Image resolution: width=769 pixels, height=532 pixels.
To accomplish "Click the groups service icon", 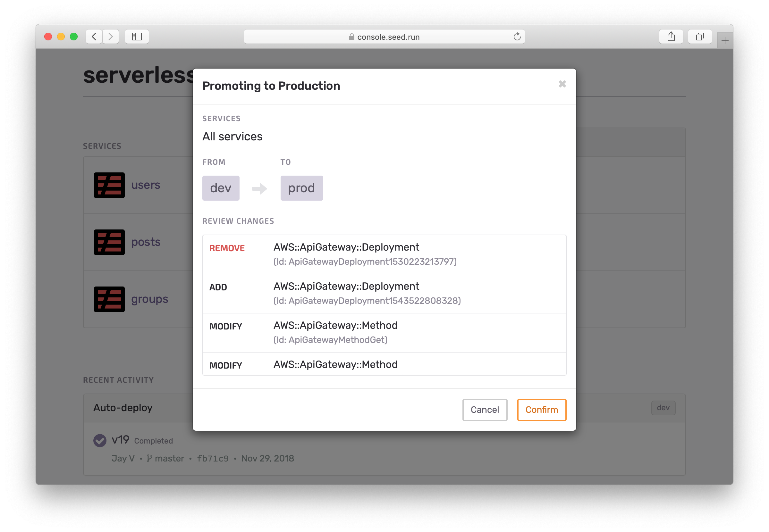I will [x=109, y=299].
